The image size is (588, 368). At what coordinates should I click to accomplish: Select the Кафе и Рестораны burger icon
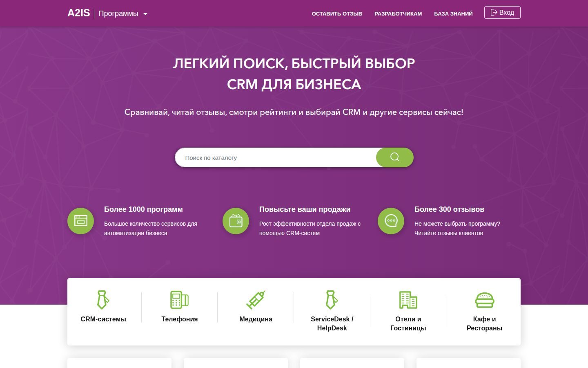click(484, 300)
